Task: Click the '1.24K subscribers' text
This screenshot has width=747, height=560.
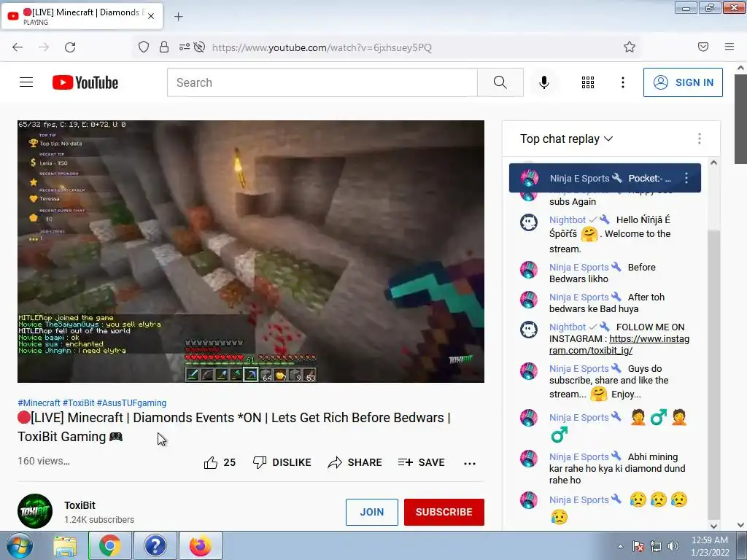Action: click(x=99, y=519)
